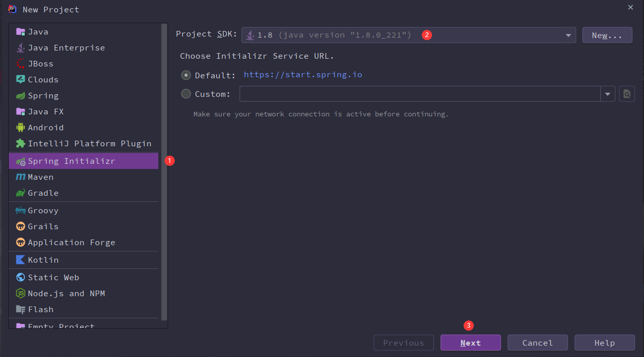
Task: Choose the Spring leaf icon
Action: (21, 96)
